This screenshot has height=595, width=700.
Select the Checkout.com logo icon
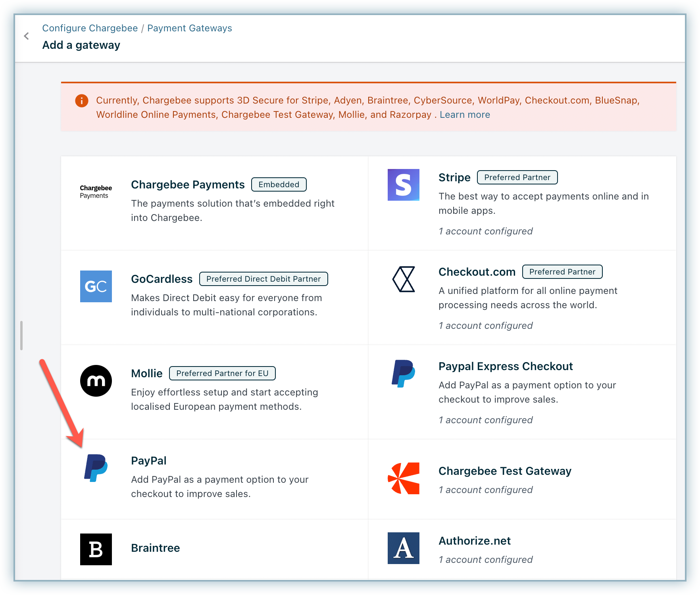point(403,279)
